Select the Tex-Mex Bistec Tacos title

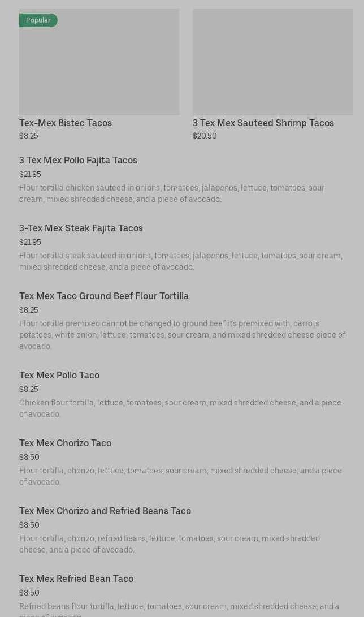pyautogui.click(x=66, y=123)
